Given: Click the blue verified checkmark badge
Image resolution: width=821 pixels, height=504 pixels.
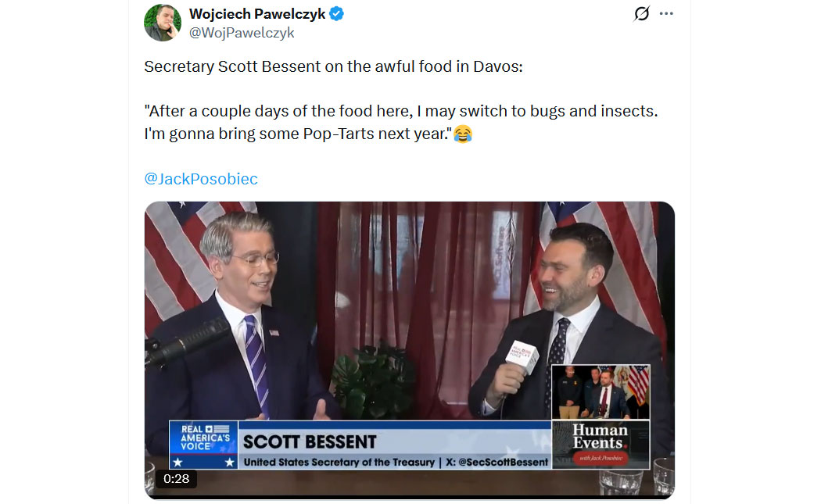Looking at the screenshot, I should (x=337, y=13).
